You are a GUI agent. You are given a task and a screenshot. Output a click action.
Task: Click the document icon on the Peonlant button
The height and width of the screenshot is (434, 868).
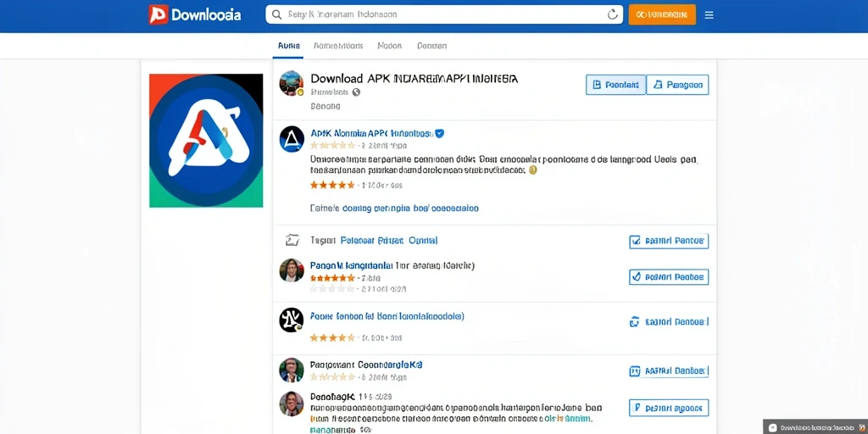tap(597, 85)
